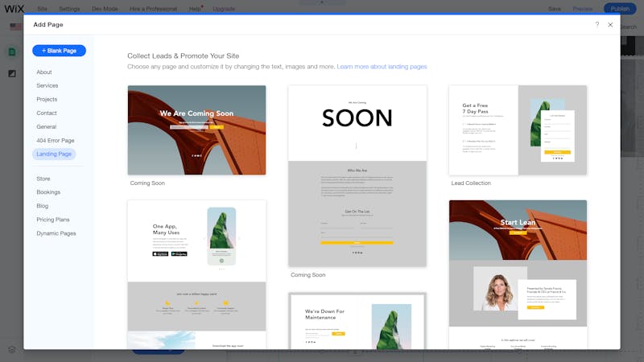Click Preview in the top bar
Image resolution: width=644 pixels, height=362 pixels.
[x=582, y=9]
